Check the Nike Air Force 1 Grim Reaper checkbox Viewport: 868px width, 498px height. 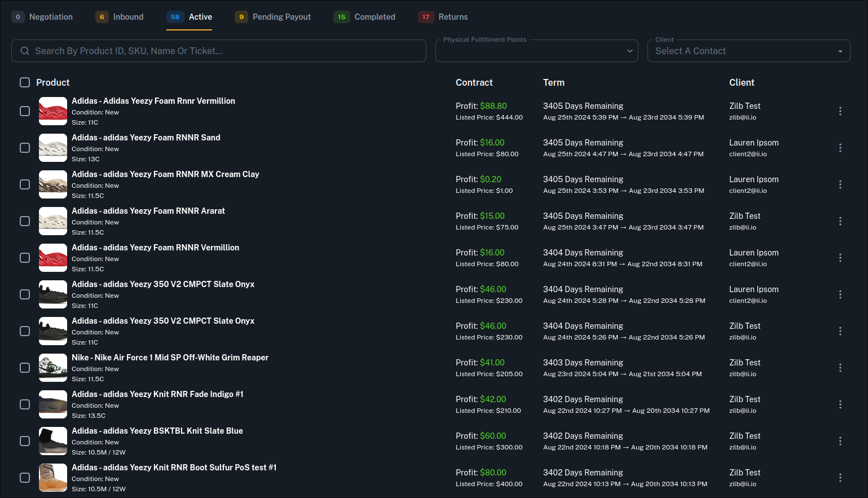click(x=25, y=368)
